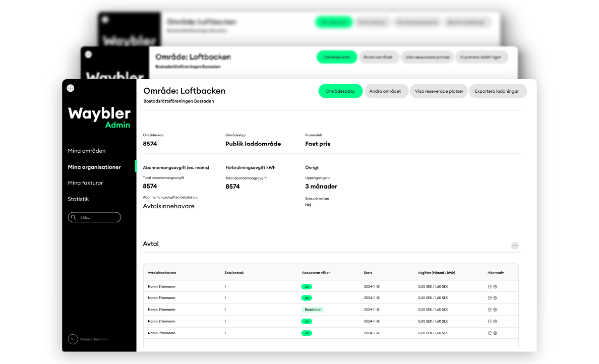Screen dimensions: 599x364
Task: Click the delete icon in the first Avtal row
Action: [495, 286]
